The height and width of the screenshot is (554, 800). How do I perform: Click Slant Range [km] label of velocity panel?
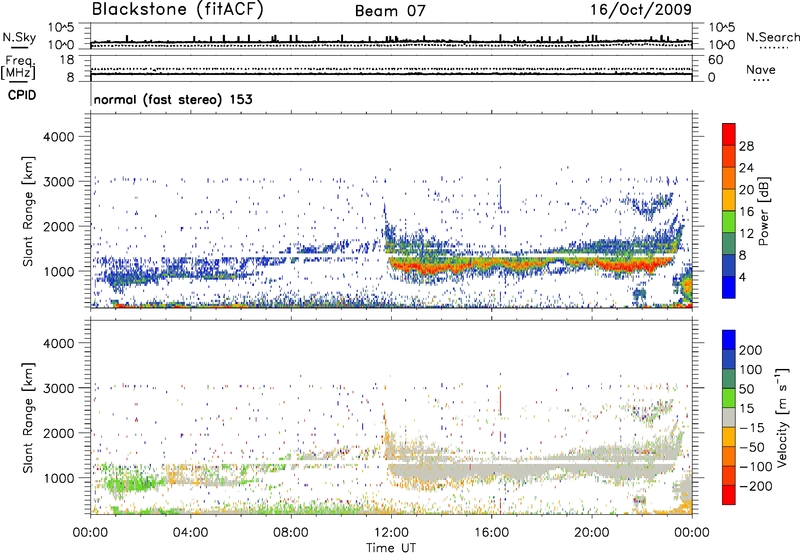click(x=28, y=418)
